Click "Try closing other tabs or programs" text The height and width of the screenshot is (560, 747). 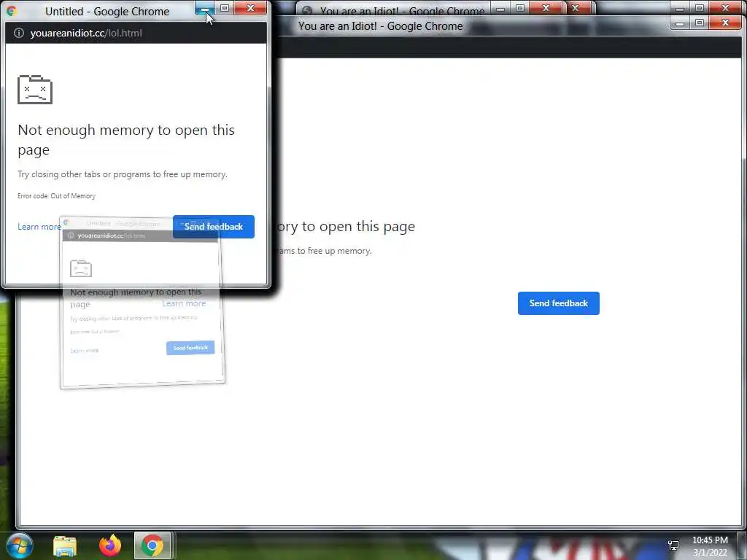coord(123,174)
